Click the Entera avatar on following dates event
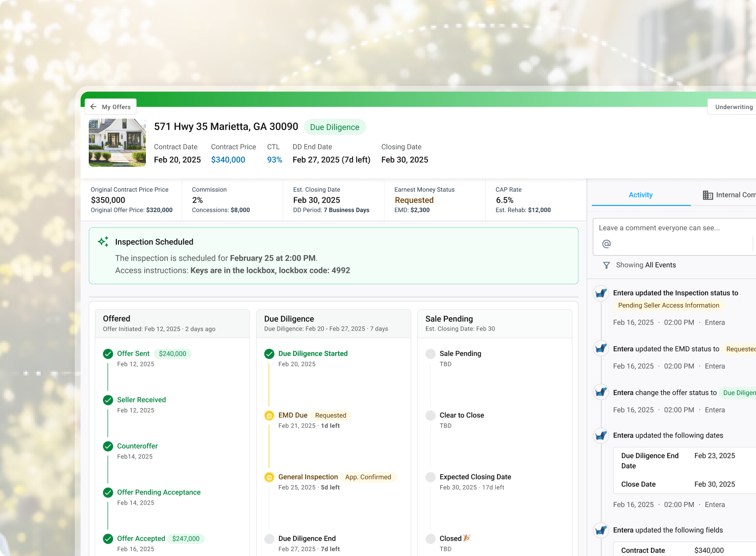756x556 pixels. (x=601, y=436)
